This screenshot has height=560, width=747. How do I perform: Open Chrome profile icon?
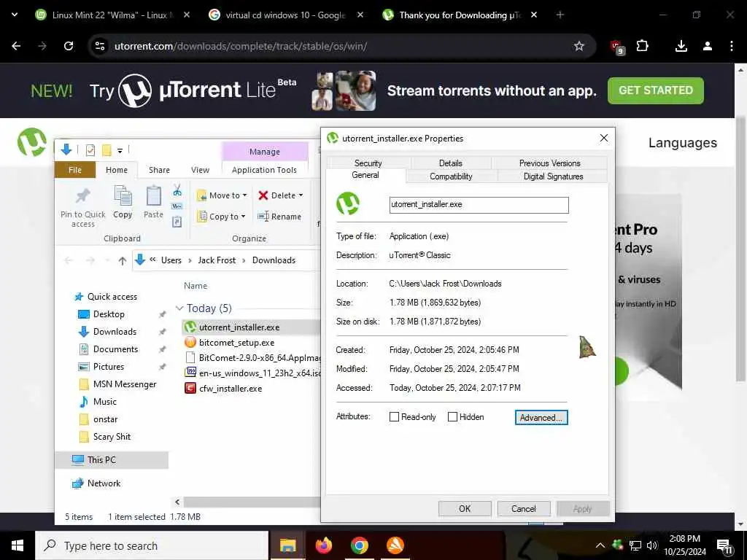click(708, 46)
